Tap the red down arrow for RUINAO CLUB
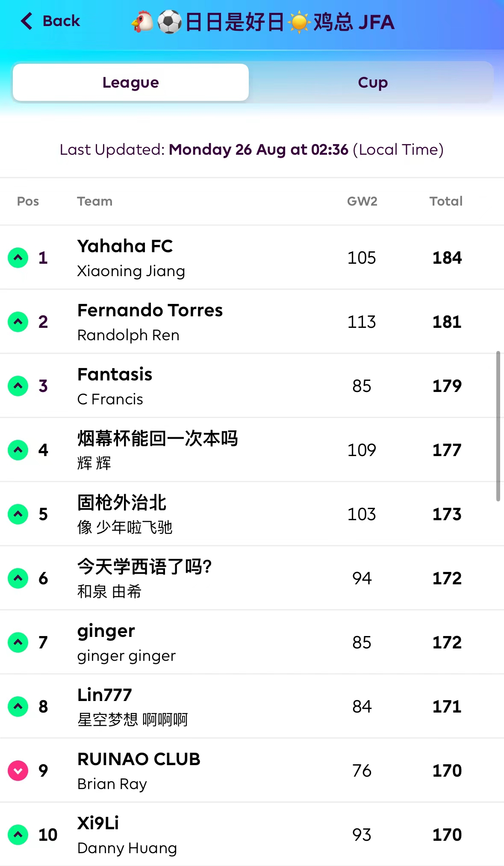Viewport: 504px width, 866px height. 18,771
